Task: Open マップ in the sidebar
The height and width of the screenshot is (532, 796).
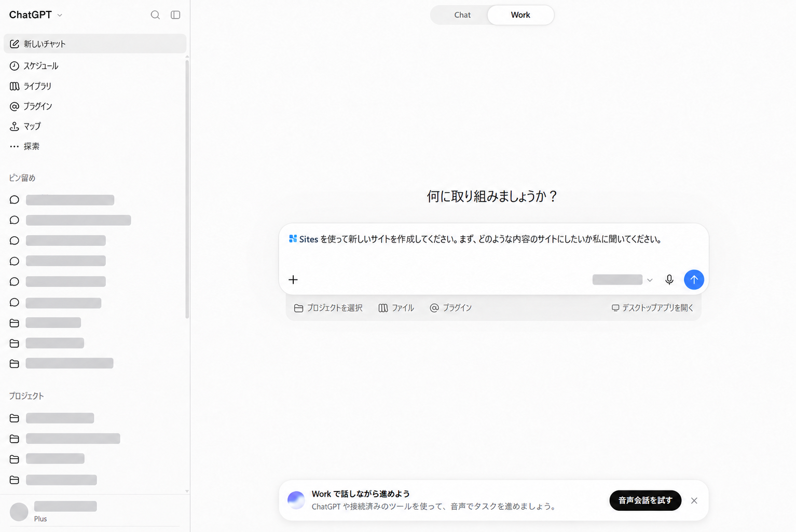Action: [25, 126]
